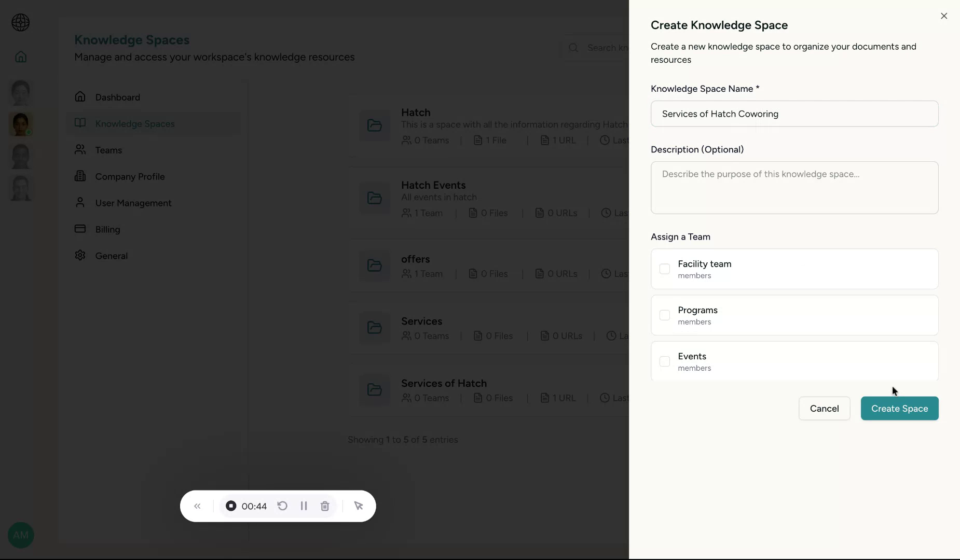Viewport: 960px width, 560px height.
Task: Open the Billing card icon
Action: 81,229
